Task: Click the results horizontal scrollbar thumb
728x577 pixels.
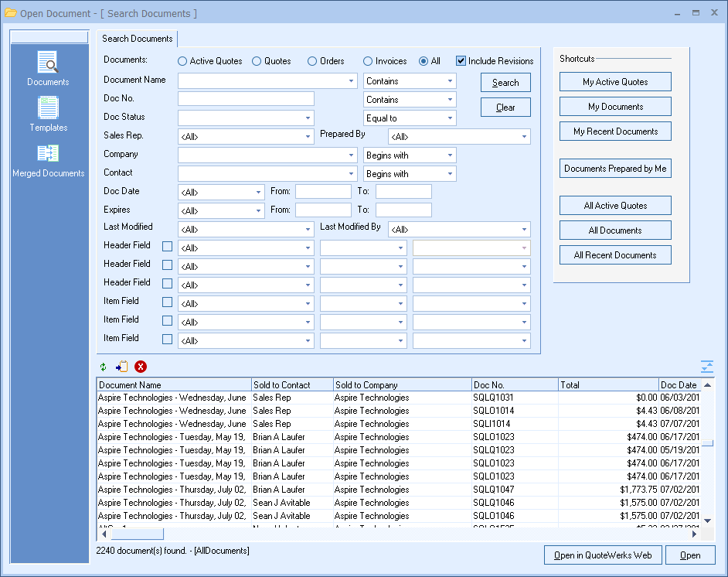Action: point(138,534)
